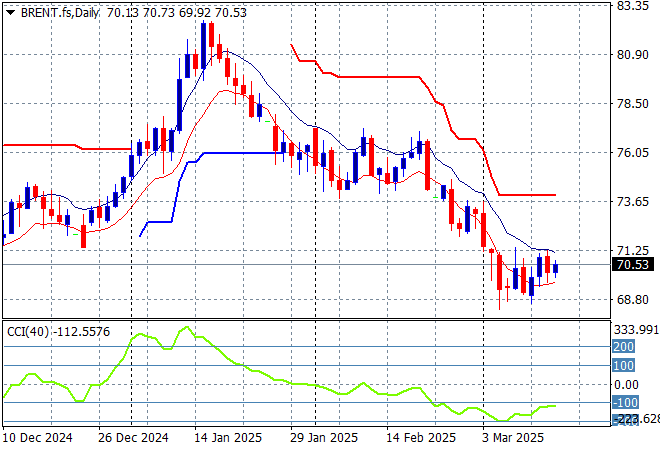Screen dimensions: 660x450
Task: Select the 3 Mar 2025 date label
Action: click(x=513, y=438)
